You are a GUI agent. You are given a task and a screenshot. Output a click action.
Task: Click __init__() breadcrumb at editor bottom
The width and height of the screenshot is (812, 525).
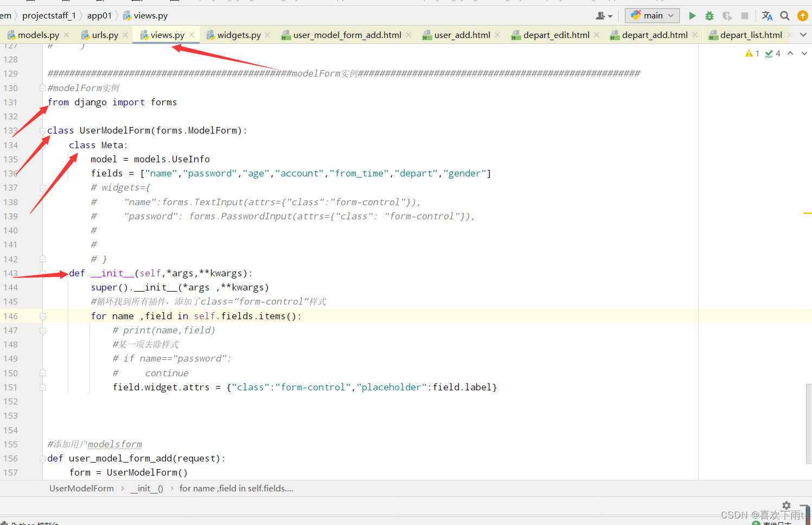click(x=146, y=489)
